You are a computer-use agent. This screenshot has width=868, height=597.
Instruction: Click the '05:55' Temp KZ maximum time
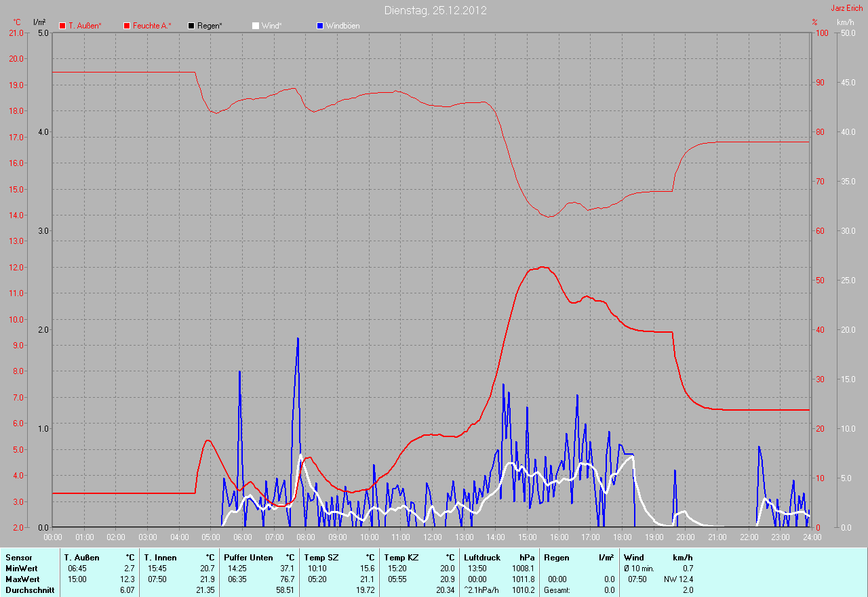(x=397, y=579)
